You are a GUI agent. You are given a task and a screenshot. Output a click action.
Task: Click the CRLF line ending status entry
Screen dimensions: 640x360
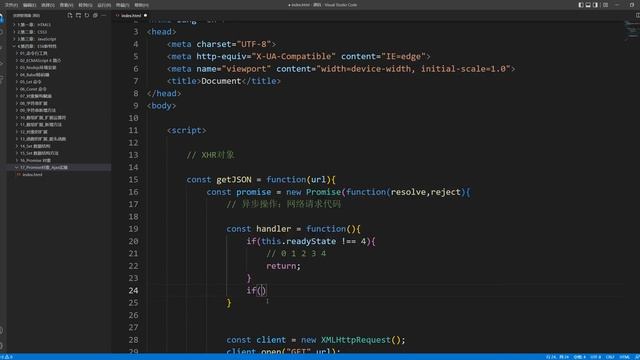tap(610, 357)
